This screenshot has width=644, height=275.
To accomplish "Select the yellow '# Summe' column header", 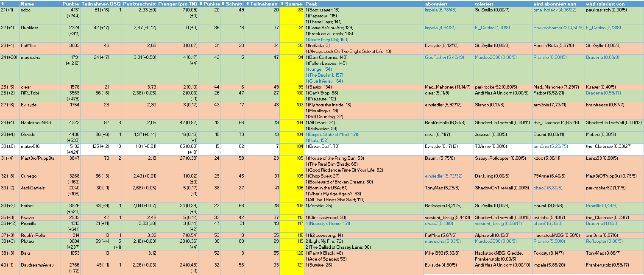I will click(292, 3).
